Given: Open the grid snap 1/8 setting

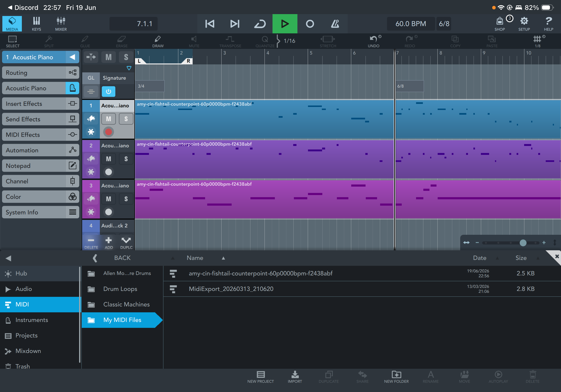Looking at the screenshot, I should point(538,41).
